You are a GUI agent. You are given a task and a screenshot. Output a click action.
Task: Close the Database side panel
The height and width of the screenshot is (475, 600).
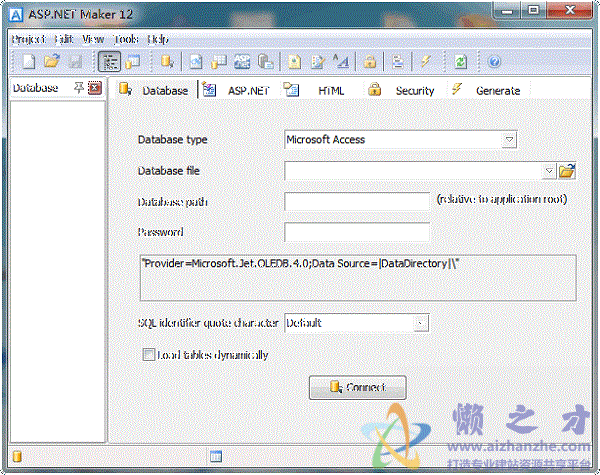pos(95,88)
